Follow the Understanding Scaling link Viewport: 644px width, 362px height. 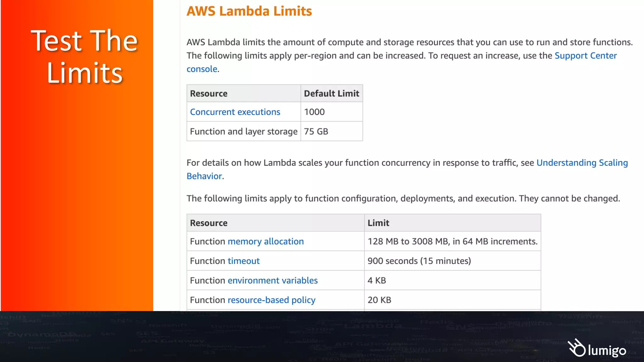[x=582, y=163]
